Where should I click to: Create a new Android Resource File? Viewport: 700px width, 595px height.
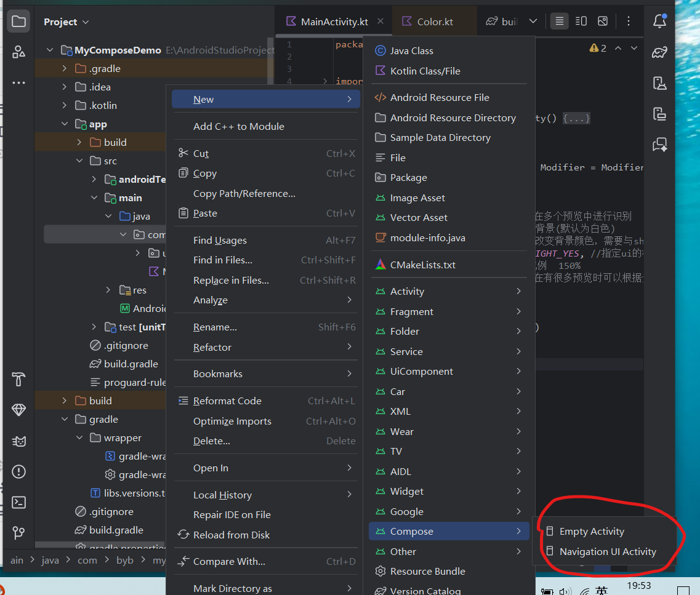pyautogui.click(x=449, y=97)
